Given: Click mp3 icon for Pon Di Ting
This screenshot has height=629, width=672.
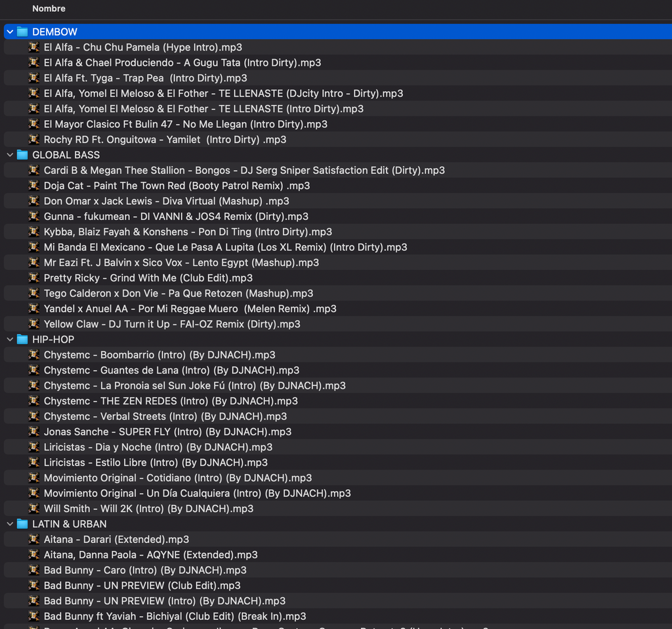Looking at the screenshot, I should (x=34, y=232).
